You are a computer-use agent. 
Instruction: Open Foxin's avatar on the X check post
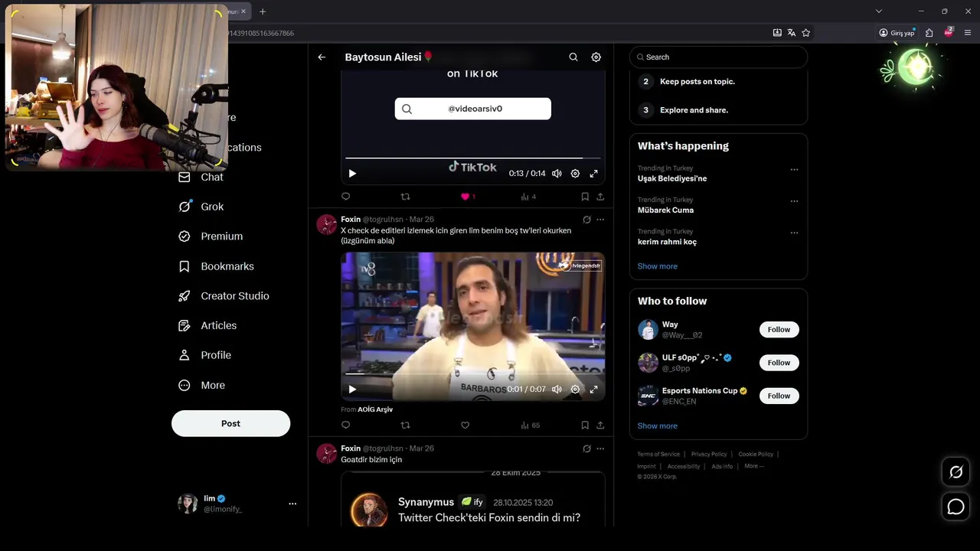pyautogui.click(x=327, y=224)
